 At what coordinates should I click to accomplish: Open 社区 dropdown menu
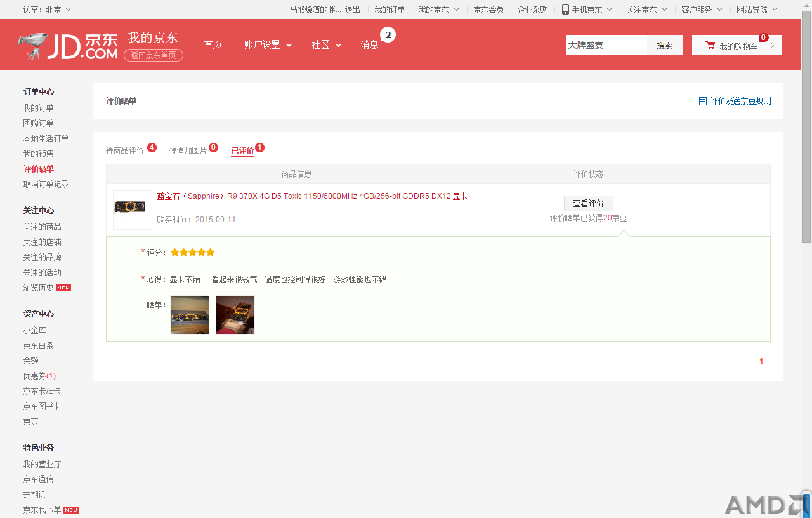tap(326, 45)
